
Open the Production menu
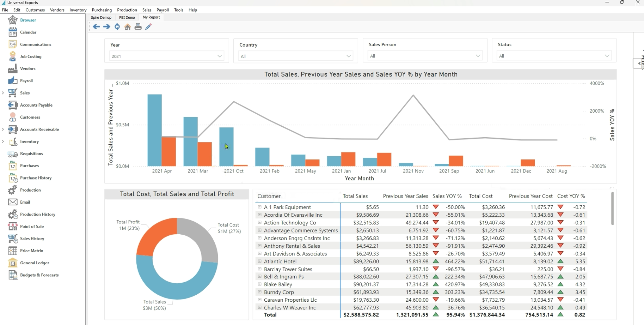tap(127, 10)
